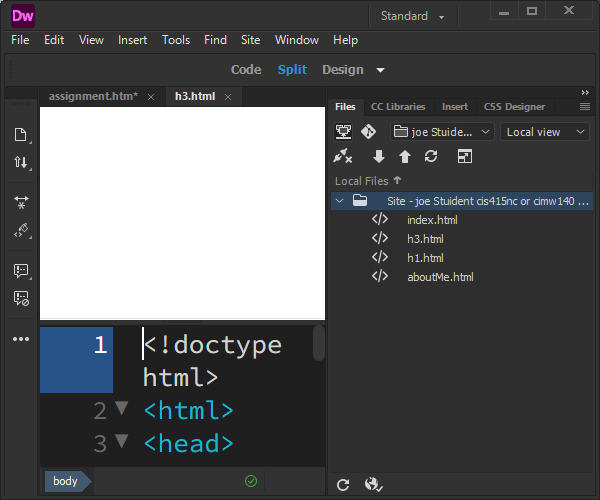Click the Get files down arrow icon
This screenshot has width=600, height=500.
point(379,156)
